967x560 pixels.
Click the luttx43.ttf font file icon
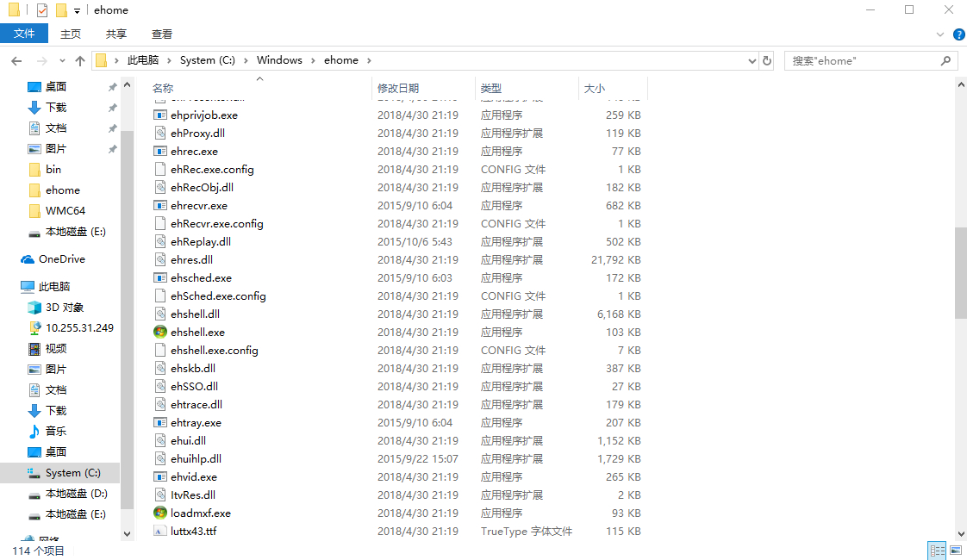(160, 531)
